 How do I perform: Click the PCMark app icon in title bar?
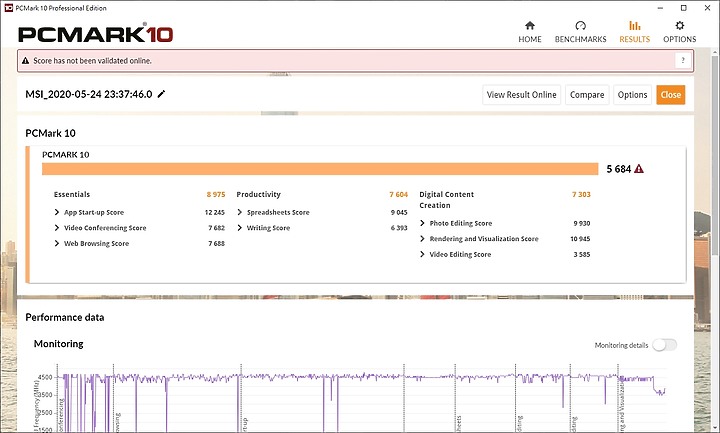pos(8,8)
